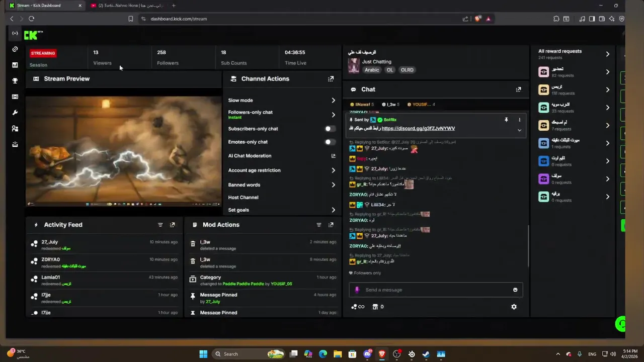The image size is (644, 362).
Task: Click the shop icon showing 0
Action: click(375, 307)
